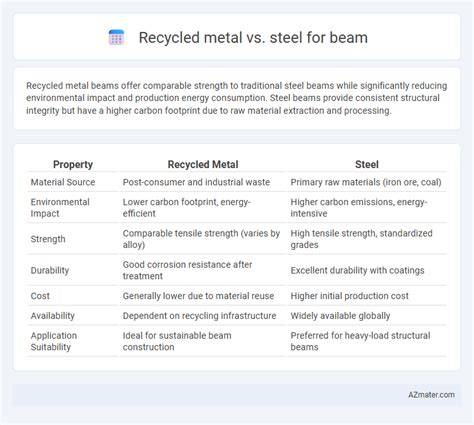Click 'Good corrosion resistance after treatment' cell
This screenshot has width=474, height=425.
coord(187,270)
